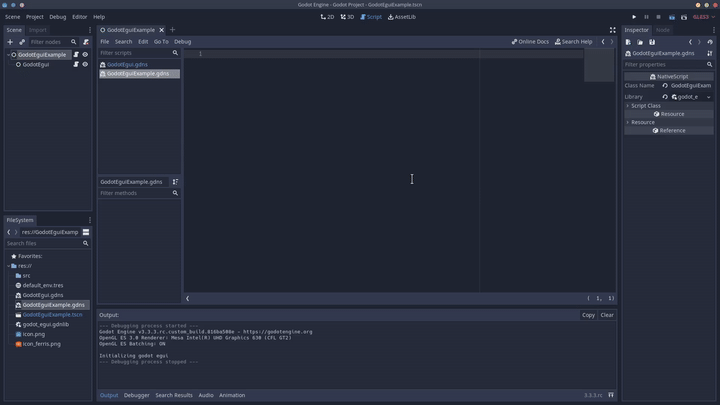Toggle alphabetical sorting of methods
The width and height of the screenshot is (720, 405).
175,182
